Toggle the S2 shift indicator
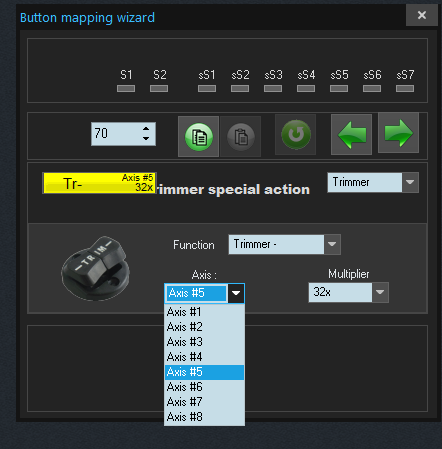The height and width of the screenshot is (449, 442). (x=159, y=88)
